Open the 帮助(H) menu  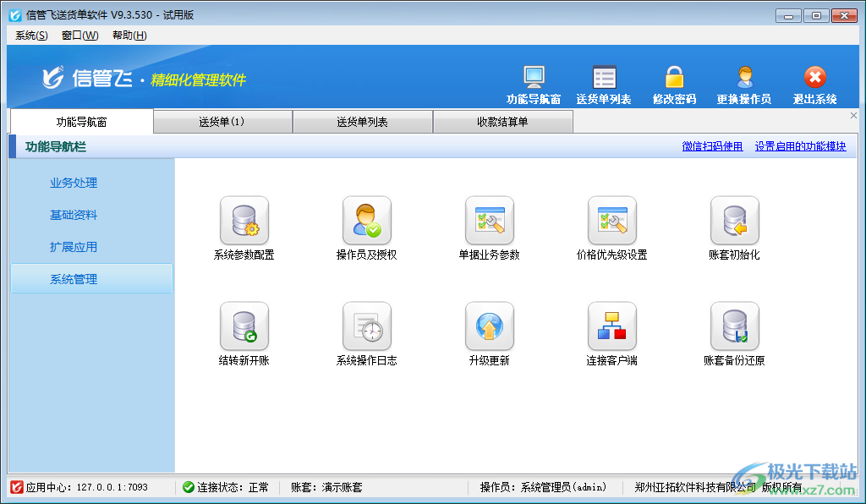pos(129,36)
